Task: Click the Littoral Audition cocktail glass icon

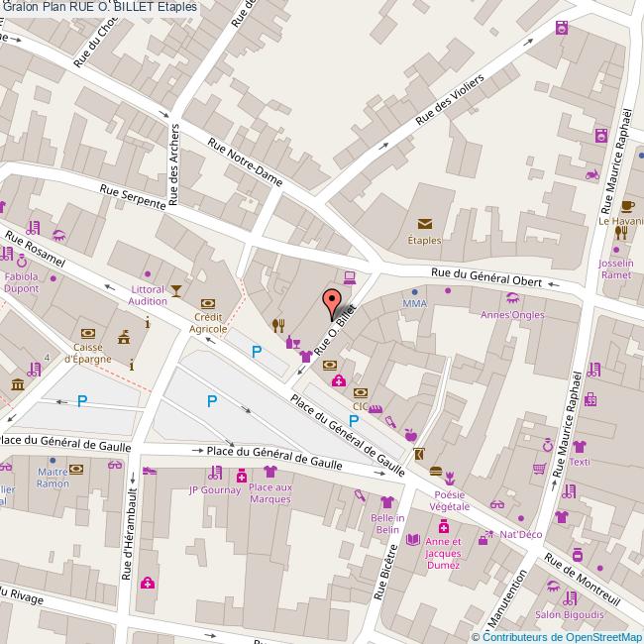Action: pyautogui.click(x=176, y=288)
